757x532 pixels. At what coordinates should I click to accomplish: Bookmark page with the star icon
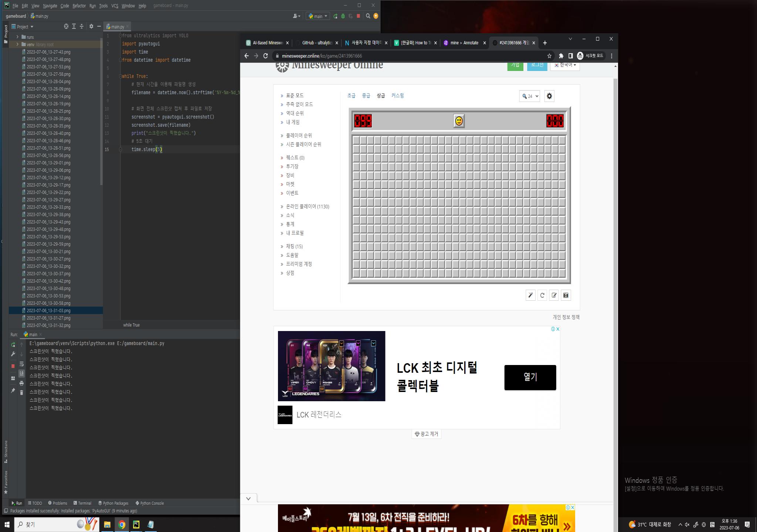tap(549, 56)
